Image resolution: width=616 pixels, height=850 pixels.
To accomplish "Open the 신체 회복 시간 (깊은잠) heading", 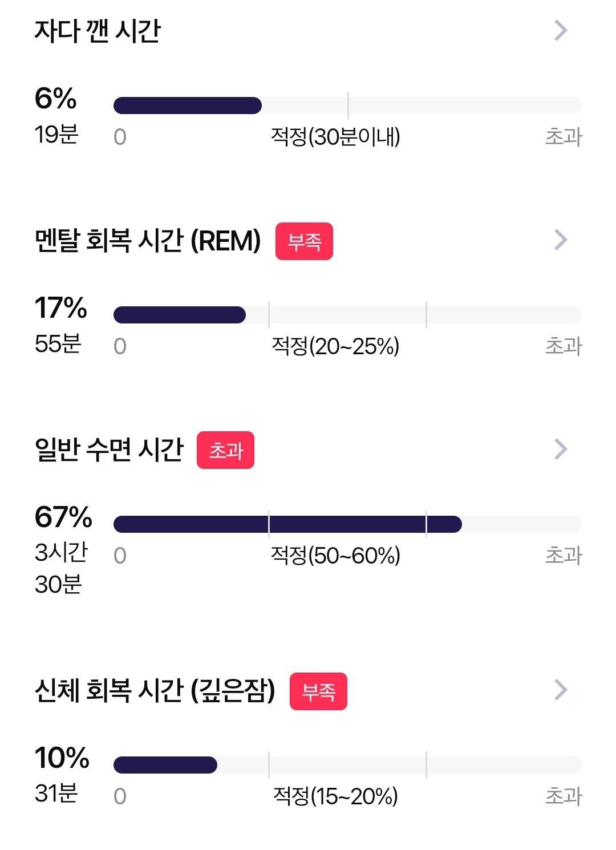I will coord(155,690).
